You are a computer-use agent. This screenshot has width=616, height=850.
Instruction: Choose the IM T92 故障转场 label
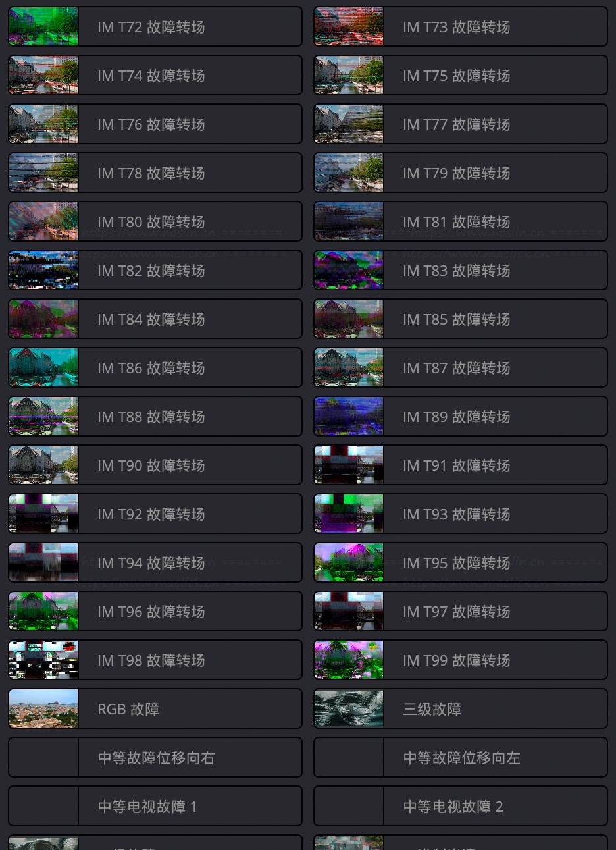pos(151,514)
